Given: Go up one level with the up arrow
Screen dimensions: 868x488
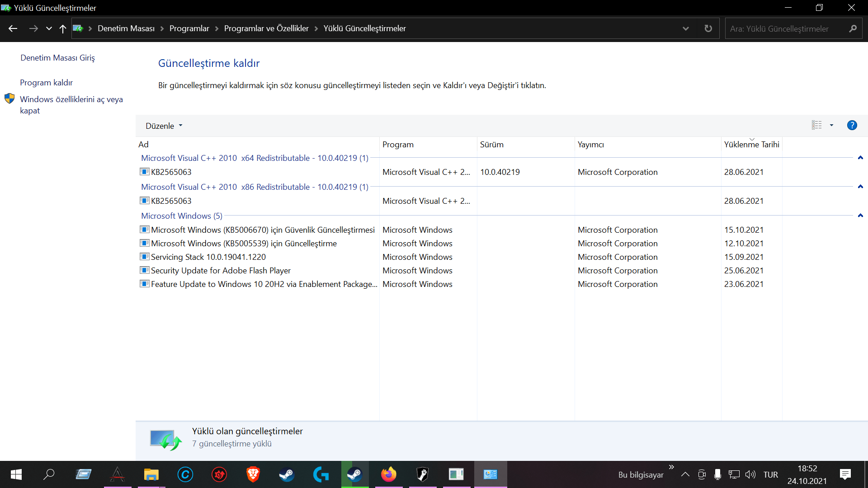Looking at the screenshot, I should pyautogui.click(x=63, y=28).
